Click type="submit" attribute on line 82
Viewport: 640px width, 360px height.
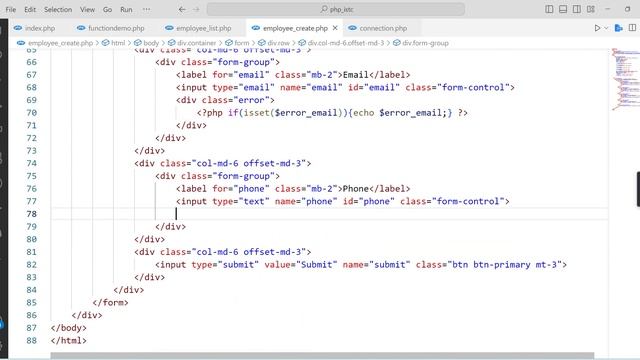pyautogui.click(x=225, y=264)
